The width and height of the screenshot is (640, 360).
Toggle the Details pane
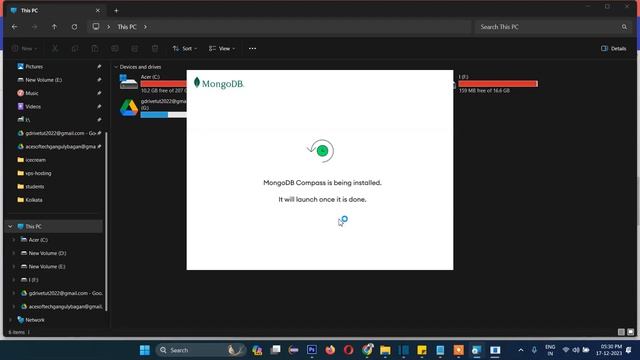click(x=613, y=49)
